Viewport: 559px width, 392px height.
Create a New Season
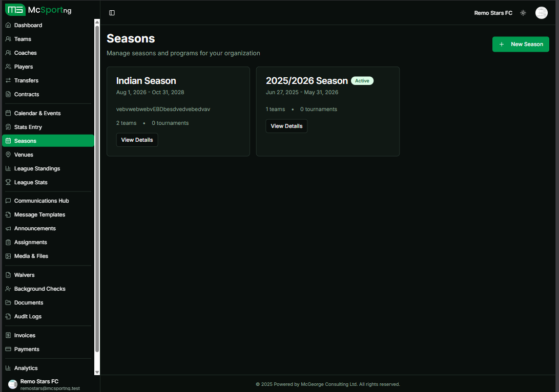point(521,44)
